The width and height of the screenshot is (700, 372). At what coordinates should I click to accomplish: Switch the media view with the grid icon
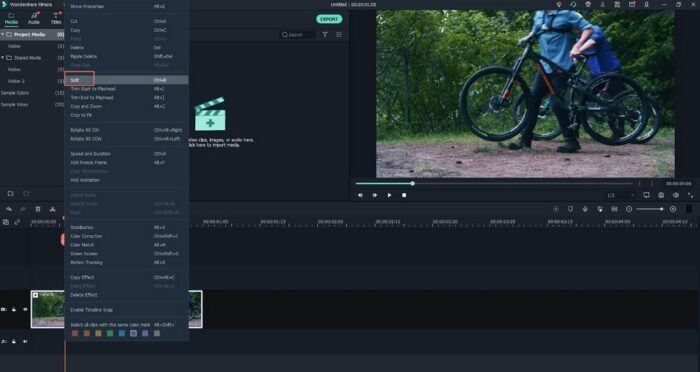point(339,34)
